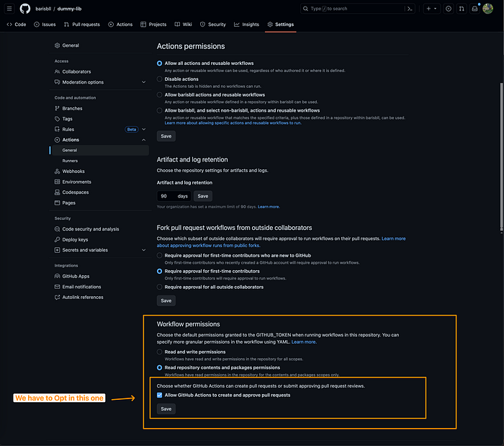Click the GitHub Apps icon
Image resolution: width=504 pixels, height=446 pixels.
tap(57, 276)
